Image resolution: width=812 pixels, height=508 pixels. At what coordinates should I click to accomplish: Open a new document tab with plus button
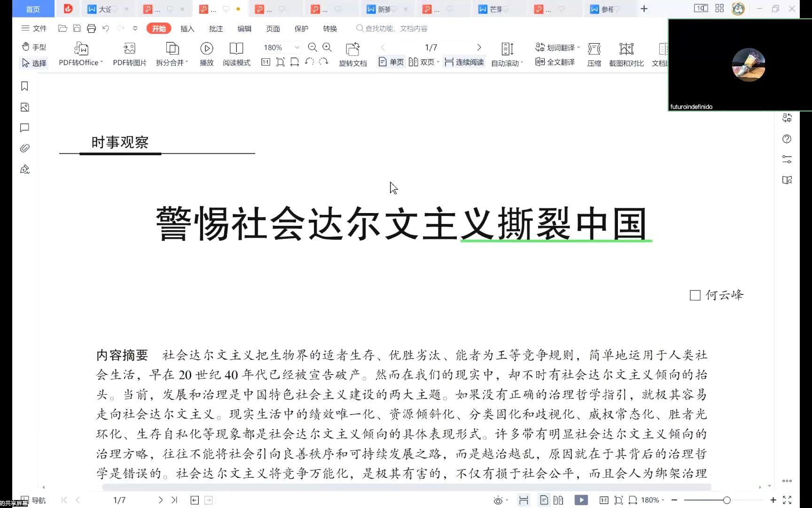[644, 9]
